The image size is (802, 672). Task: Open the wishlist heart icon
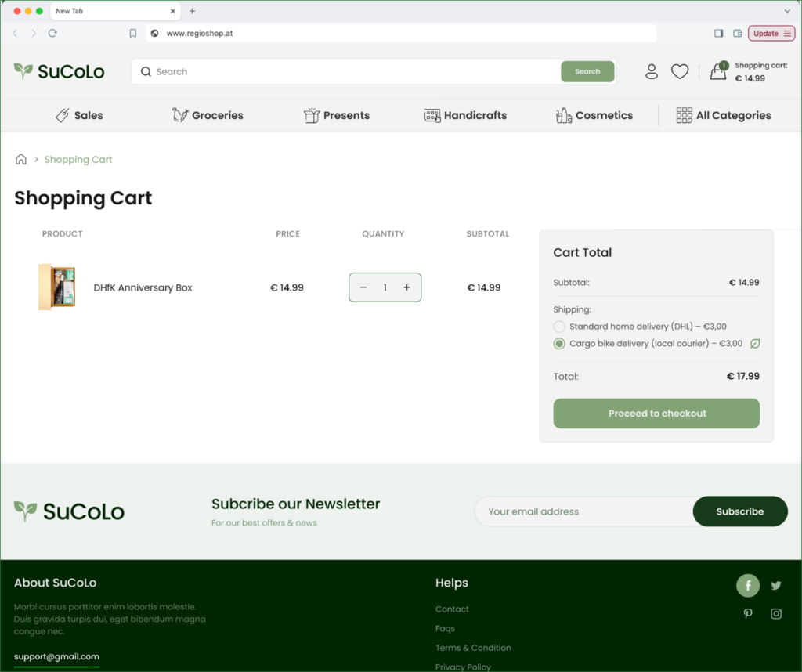[680, 71]
